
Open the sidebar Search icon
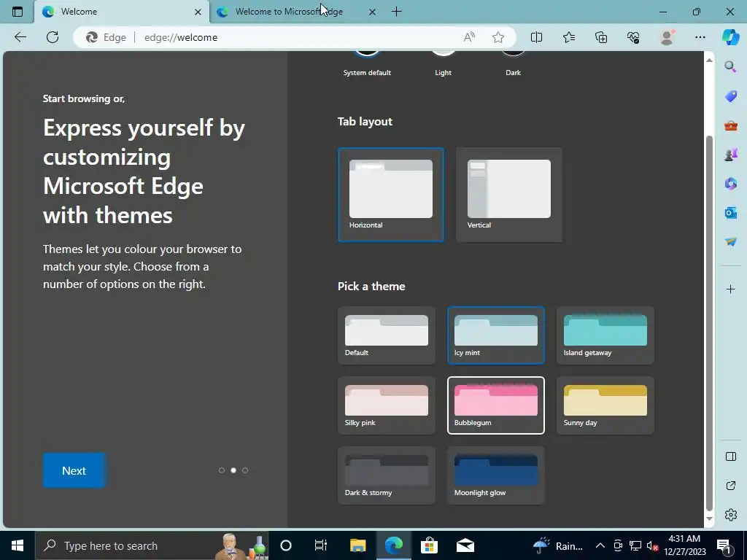coord(730,66)
